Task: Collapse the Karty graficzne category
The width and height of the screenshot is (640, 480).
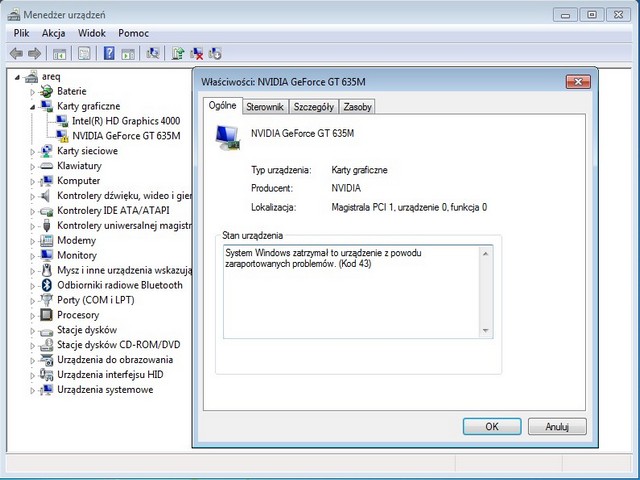Action: point(33,106)
